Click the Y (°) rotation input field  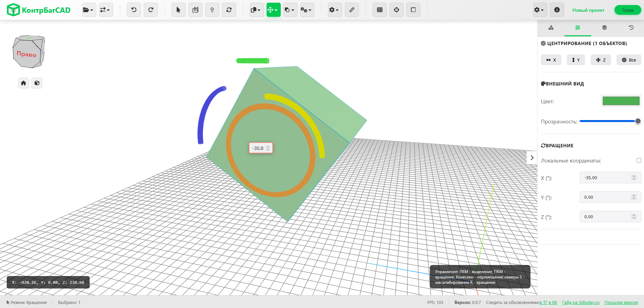coord(606,197)
